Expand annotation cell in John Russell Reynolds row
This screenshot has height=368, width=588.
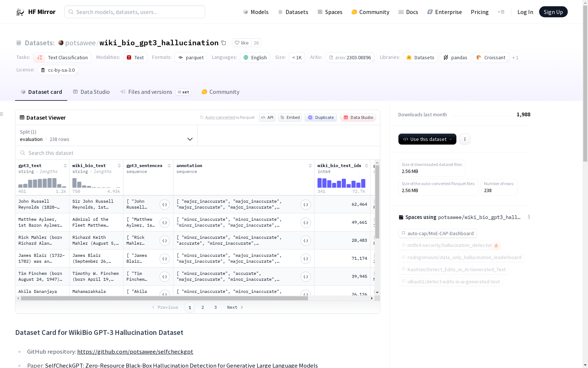[306, 205]
